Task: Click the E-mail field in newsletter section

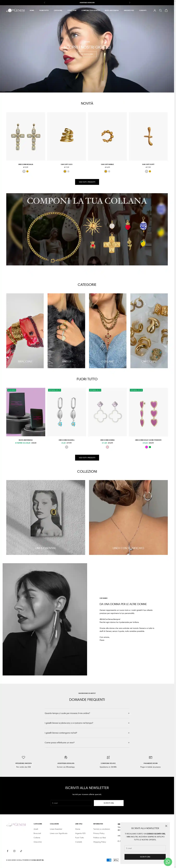Action: pyautogui.click(x=71, y=803)
